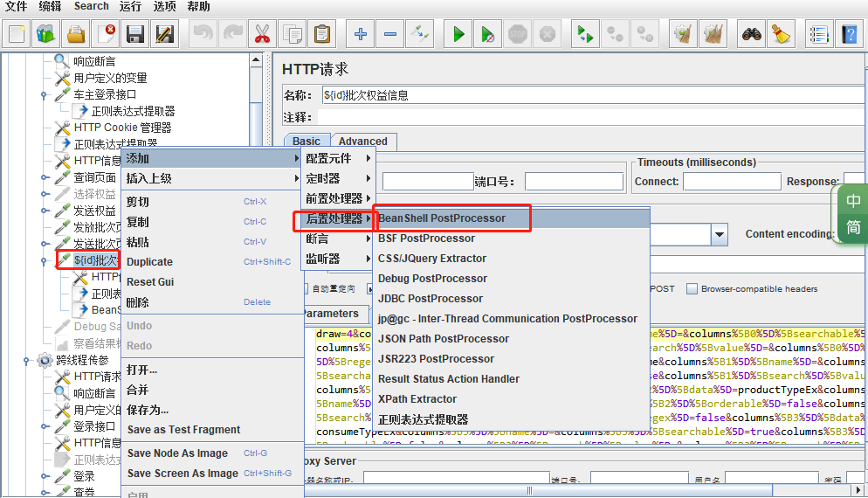Collapse the 车主登录接口 tree node
The width and height of the screenshot is (868, 498).
(x=44, y=95)
